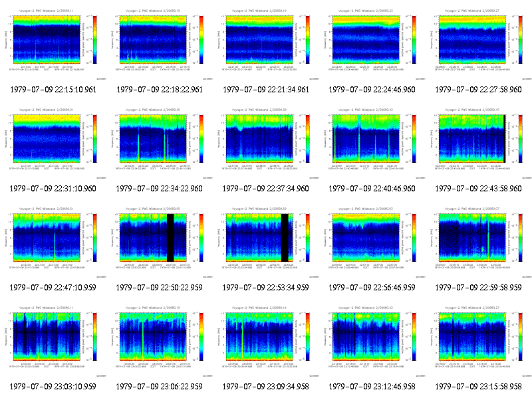
Task: Open the 22:31:10.960 spectrogram thumbnail
Action: (x=53, y=143)
